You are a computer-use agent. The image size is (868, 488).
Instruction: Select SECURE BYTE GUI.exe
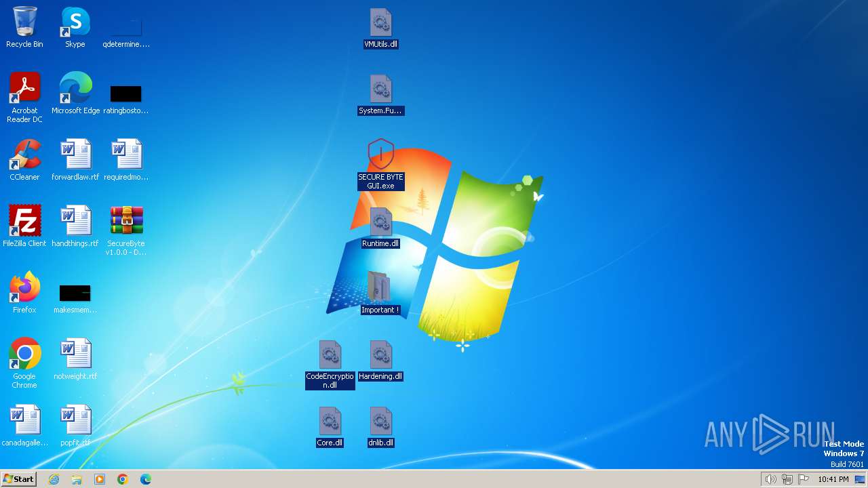[x=381, y=165]
